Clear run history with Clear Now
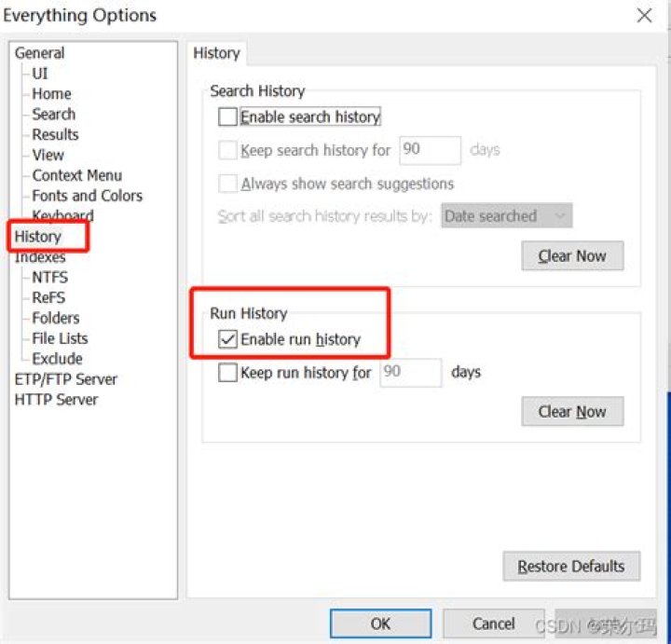The image size is (671, 644). click(572, 411)
